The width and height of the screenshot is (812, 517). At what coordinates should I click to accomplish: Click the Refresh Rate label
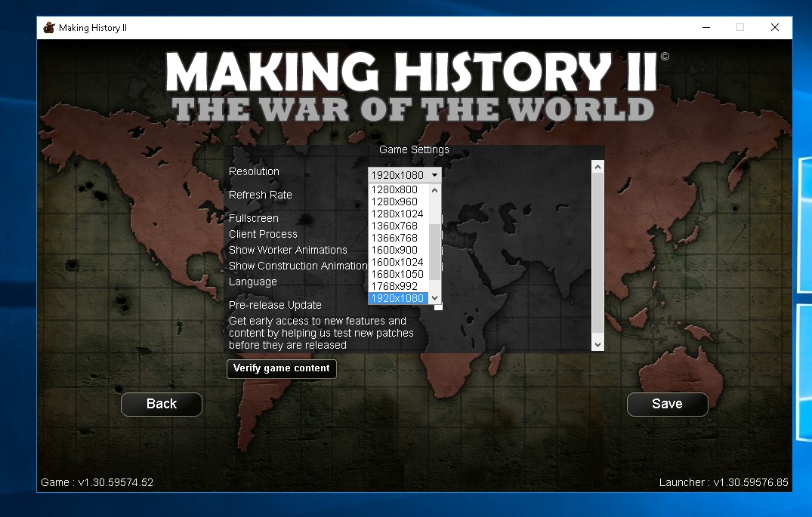[x=261, y=195]
